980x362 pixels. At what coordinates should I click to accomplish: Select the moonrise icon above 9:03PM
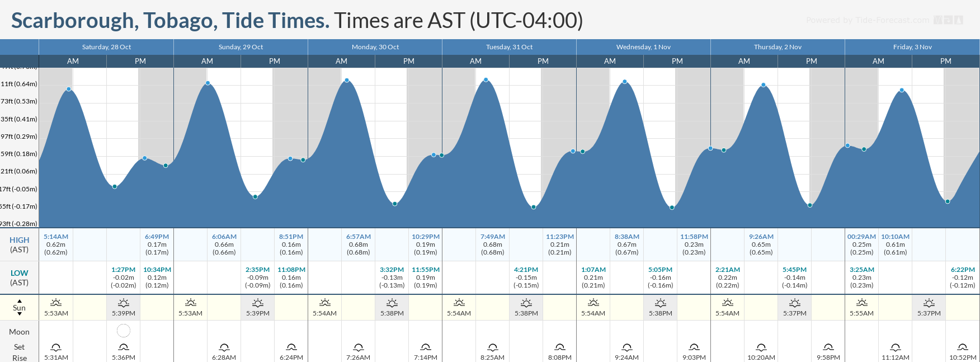click(694, 347)
